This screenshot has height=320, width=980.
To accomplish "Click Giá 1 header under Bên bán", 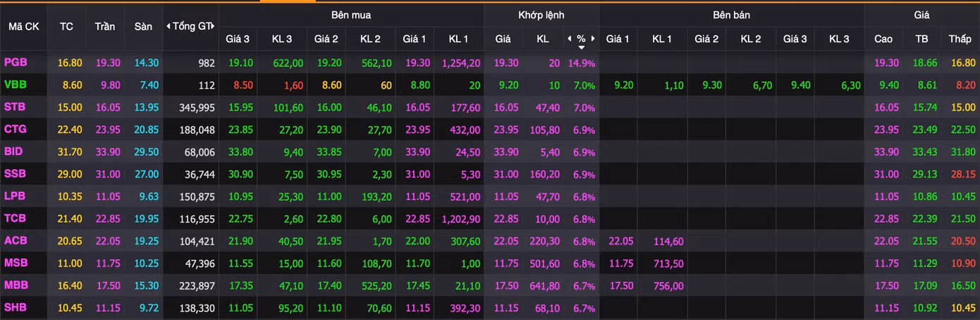I will [x=618, y=39].
